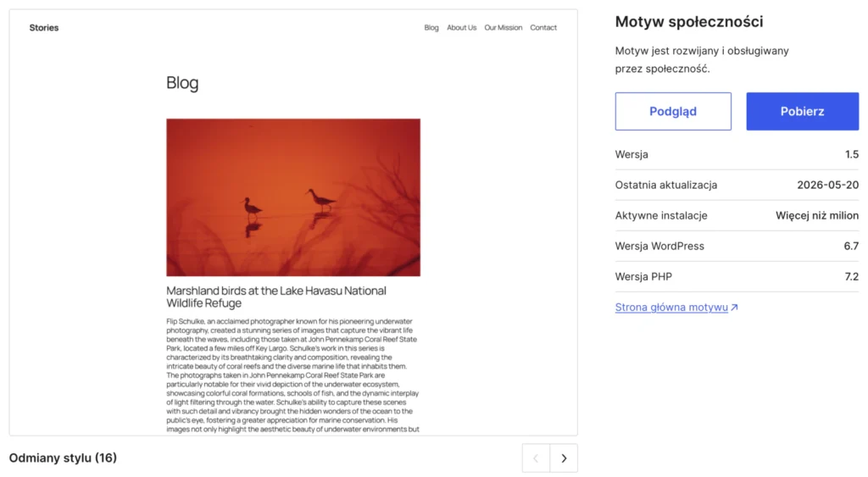Click the external-link arrow icon beside Strona główna motywu

[734, 307]
